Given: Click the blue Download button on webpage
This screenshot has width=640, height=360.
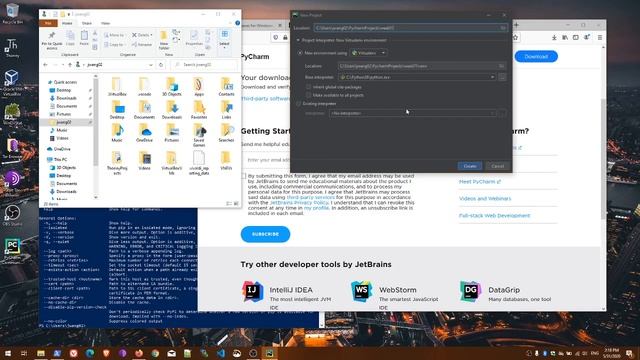Looking at the screenshot, I should [536, 56].
